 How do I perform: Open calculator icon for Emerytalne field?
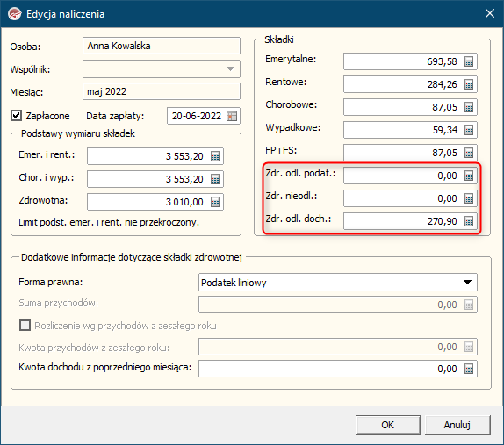469,61
